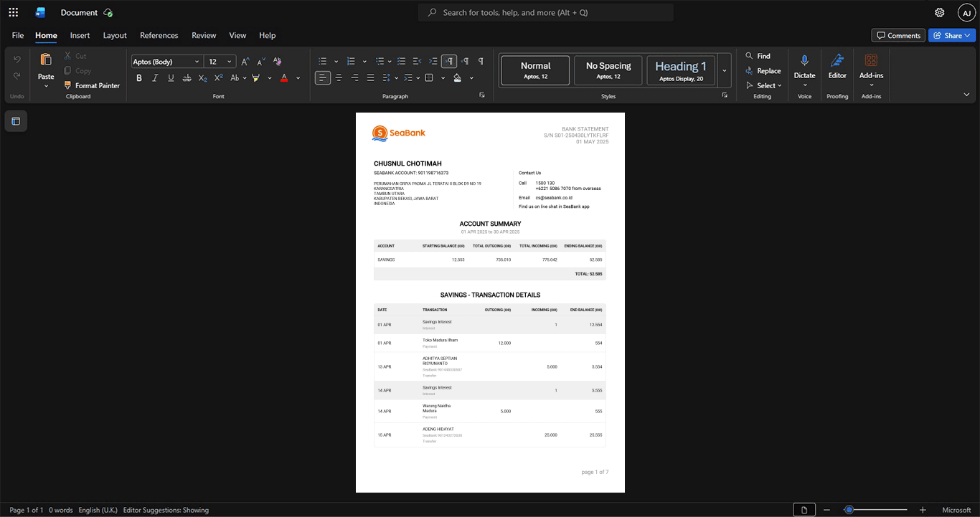Toggle show paragraph marks
Image resolution: width=980 pixels, height=517 pixels.
(481, 62)
